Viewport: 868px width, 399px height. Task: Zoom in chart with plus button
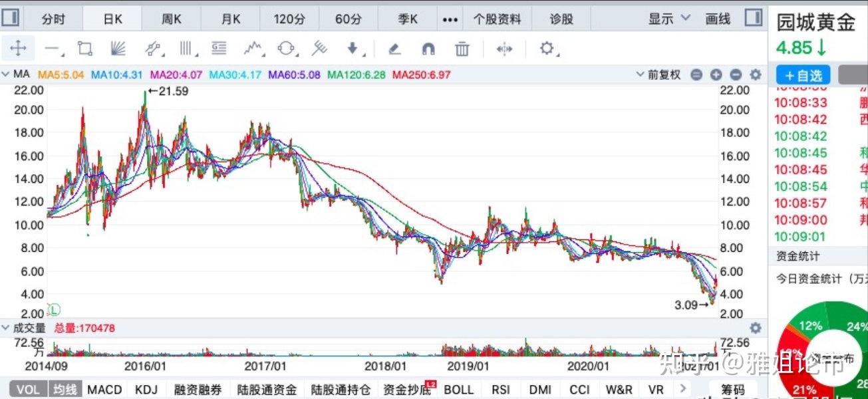point(716,74)
